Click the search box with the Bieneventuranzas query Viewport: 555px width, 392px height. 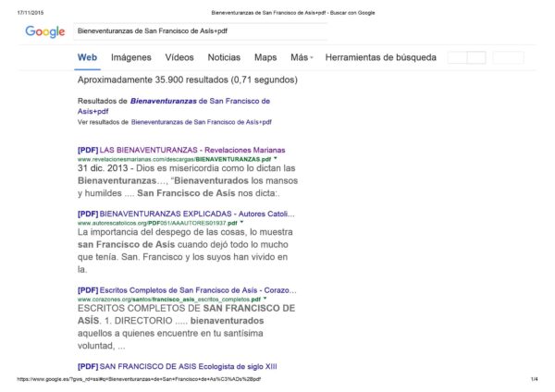tap(201, 31)
